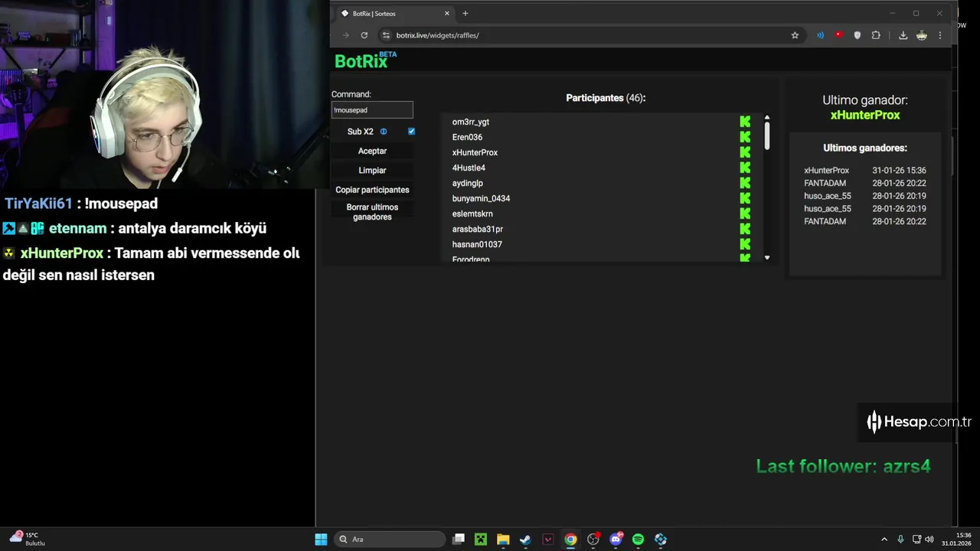
Task: Open Discord from the taskbar
Action: coord(616,540)
